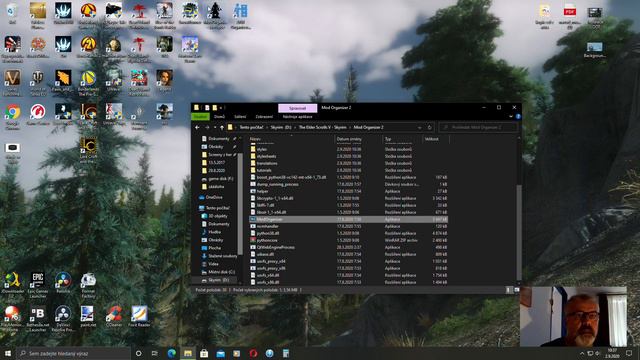Select the pink Spravovat contextual tab
This screenshot has height=360, width=640.
coord(298,108)
